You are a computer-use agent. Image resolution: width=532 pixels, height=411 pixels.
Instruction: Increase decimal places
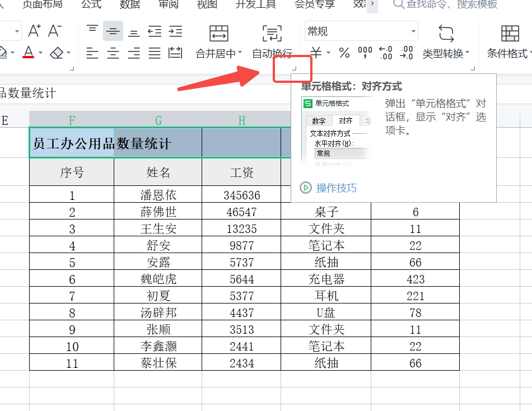(x=386, y=53)
